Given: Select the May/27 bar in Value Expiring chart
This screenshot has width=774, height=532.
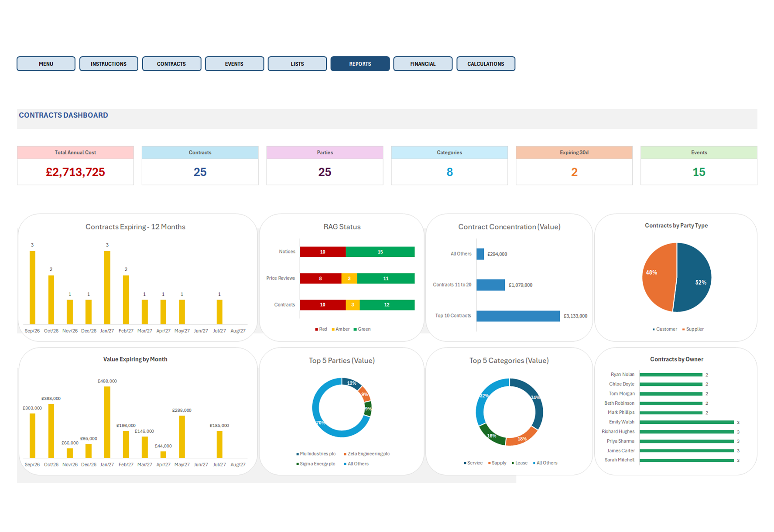Looking at the screenshot, I should tap(182, 437).
